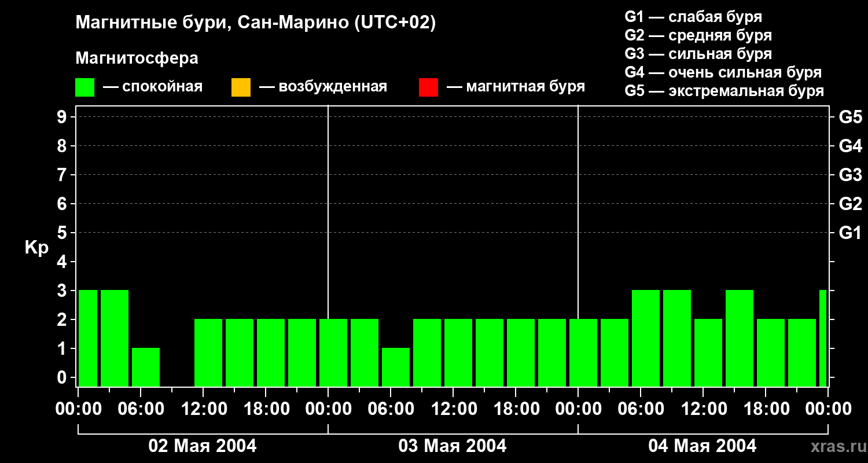Viewport: 868px width, 463px height.
Task: Click the red 'магнитная буря' legend swatch
Action: 428,87
